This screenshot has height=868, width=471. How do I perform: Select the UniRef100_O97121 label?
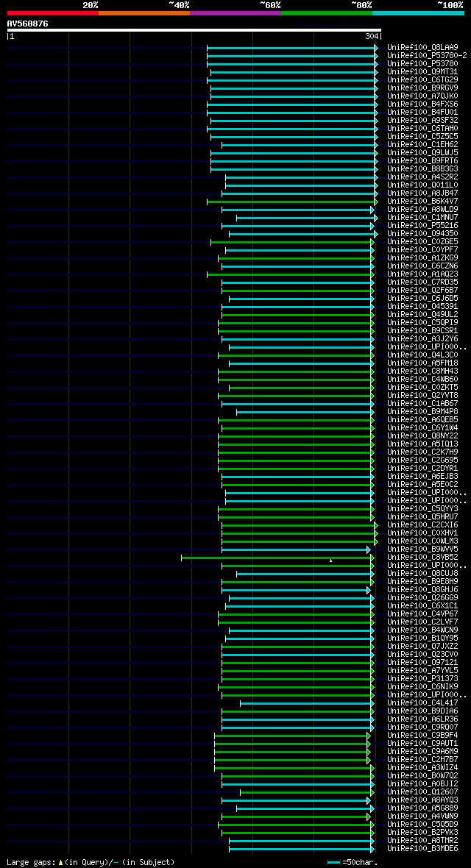pyautogui.click(x=422, y=662)
